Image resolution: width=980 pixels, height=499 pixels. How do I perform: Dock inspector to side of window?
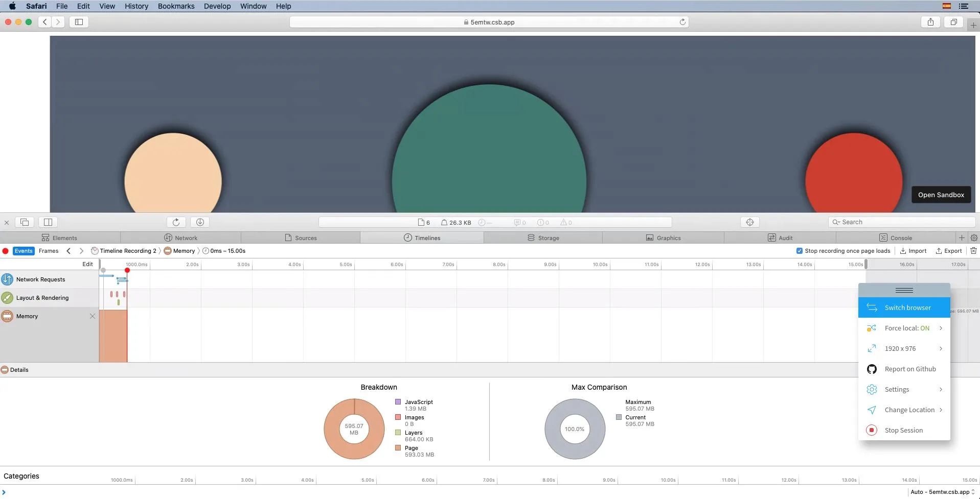[x=48, y=222]
